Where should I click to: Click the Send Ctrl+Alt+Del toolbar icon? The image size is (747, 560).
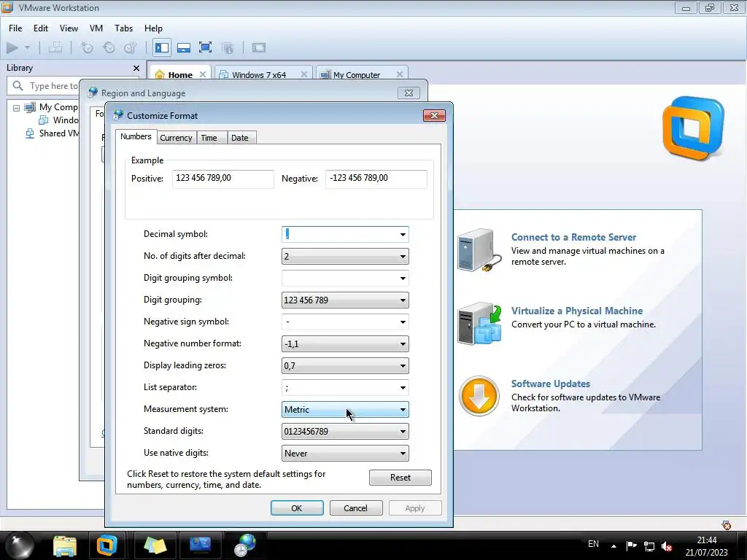[x=55, y=47]
